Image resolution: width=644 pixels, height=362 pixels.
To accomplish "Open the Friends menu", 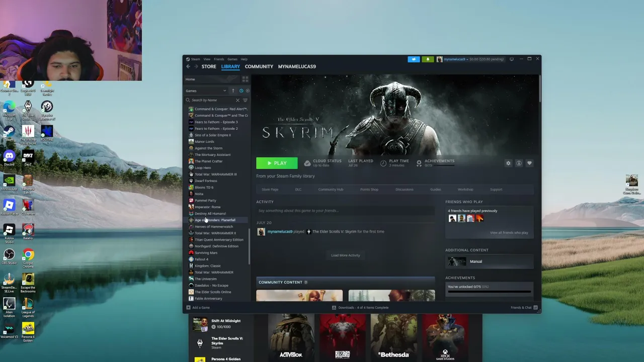I will [219, 59].
